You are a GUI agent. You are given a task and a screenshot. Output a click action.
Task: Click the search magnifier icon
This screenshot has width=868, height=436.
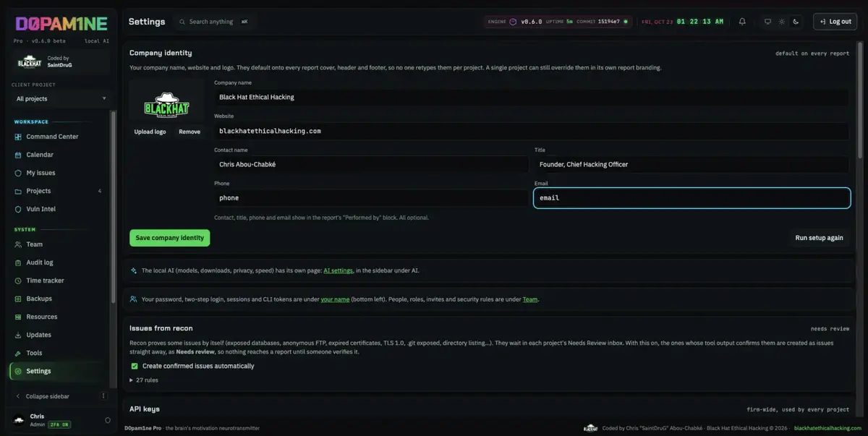pos(182,22)
